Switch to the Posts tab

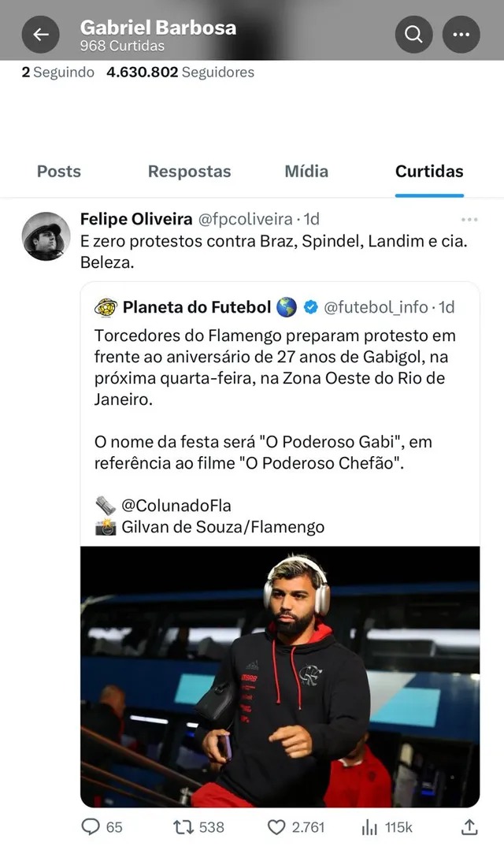(58, 171)
